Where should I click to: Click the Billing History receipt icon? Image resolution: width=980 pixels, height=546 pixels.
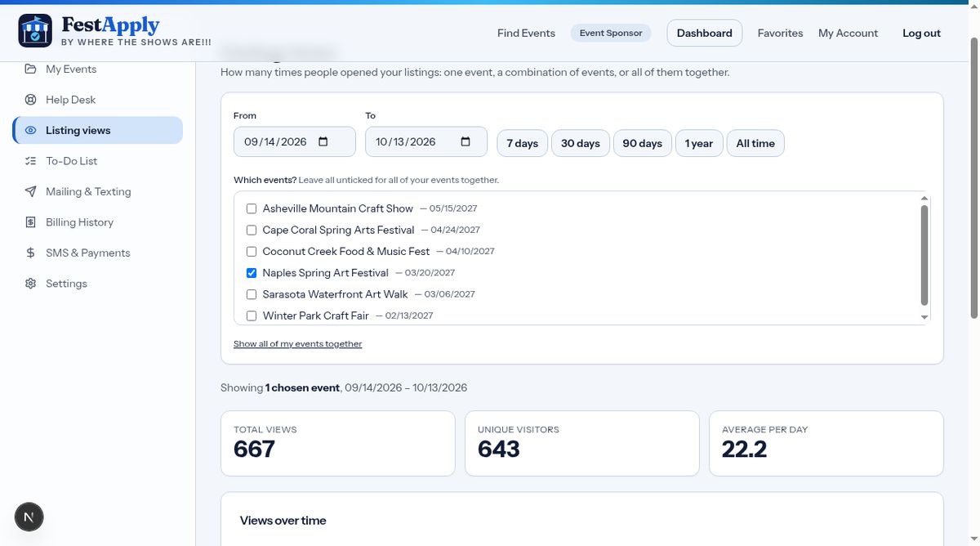(x=31, y=222)
